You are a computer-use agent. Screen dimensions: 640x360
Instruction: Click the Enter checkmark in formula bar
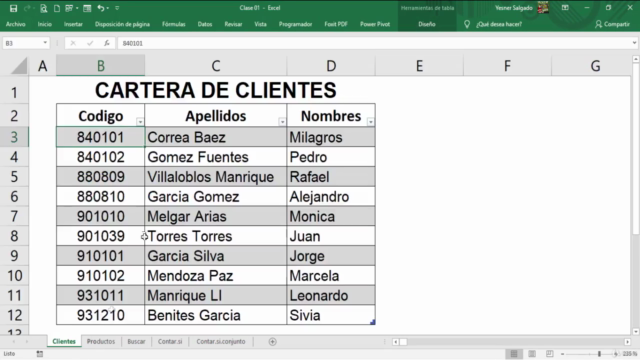pos(90,43)
